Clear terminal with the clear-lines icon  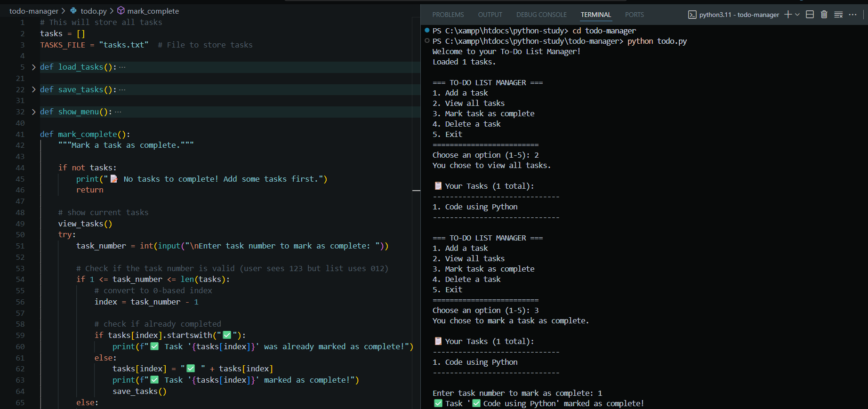point(838,15)
